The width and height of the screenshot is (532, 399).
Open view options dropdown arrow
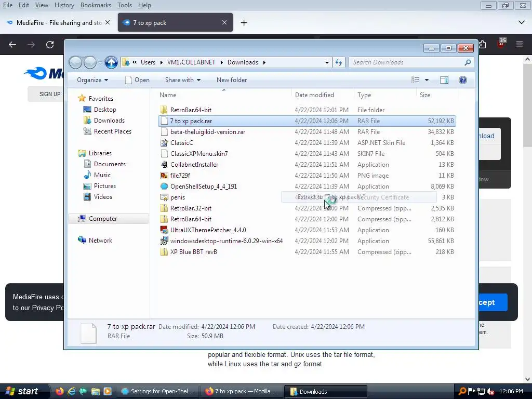[x=427, y=80]
